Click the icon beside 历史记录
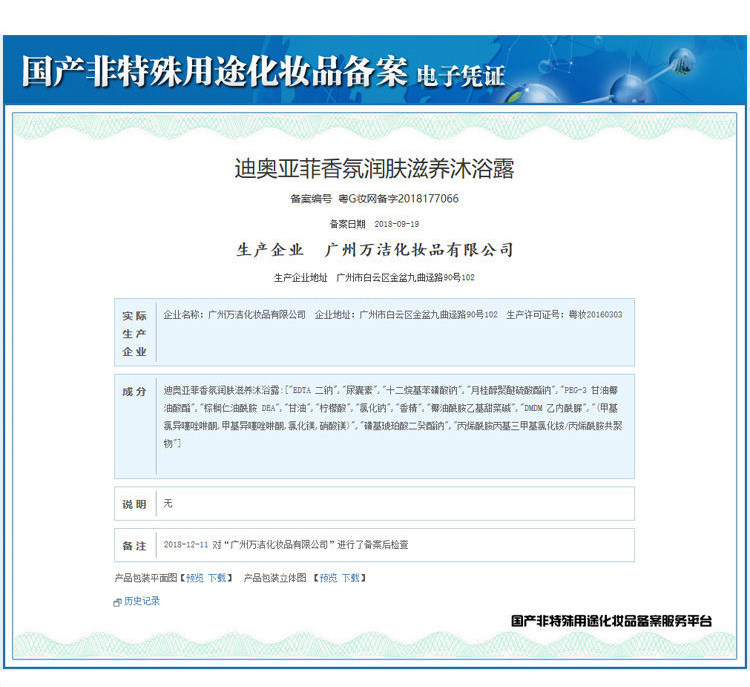 (x=117, y=602)
